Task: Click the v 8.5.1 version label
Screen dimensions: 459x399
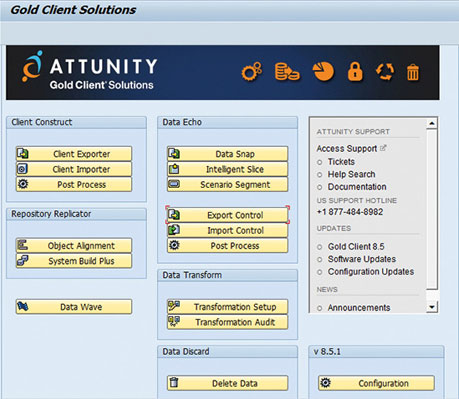Action: pyautogui.click(x=327, y=351)
